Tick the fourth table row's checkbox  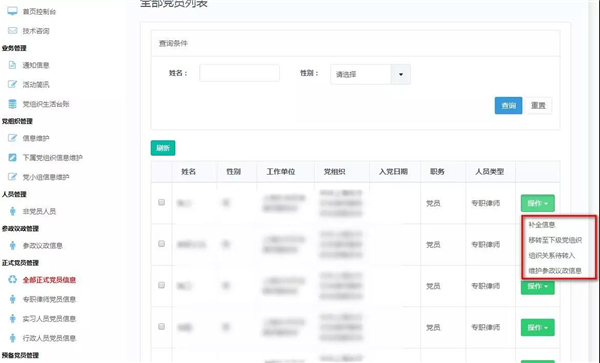point(161,326)
